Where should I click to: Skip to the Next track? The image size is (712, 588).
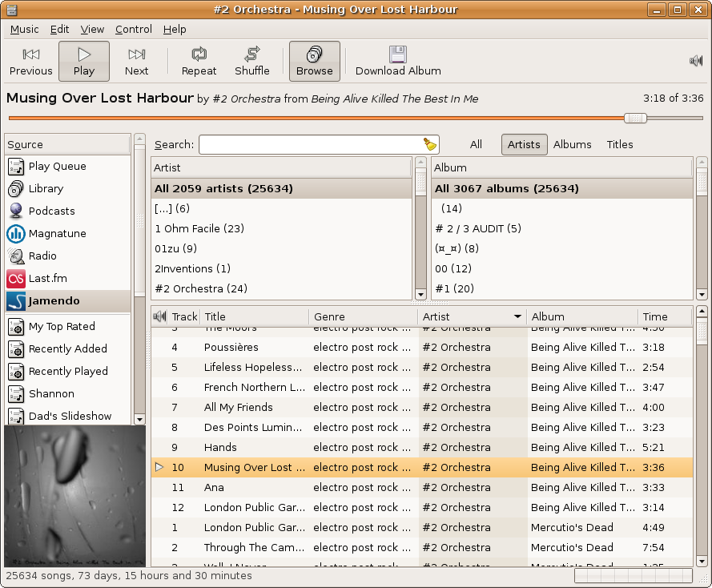pos(137,62)
